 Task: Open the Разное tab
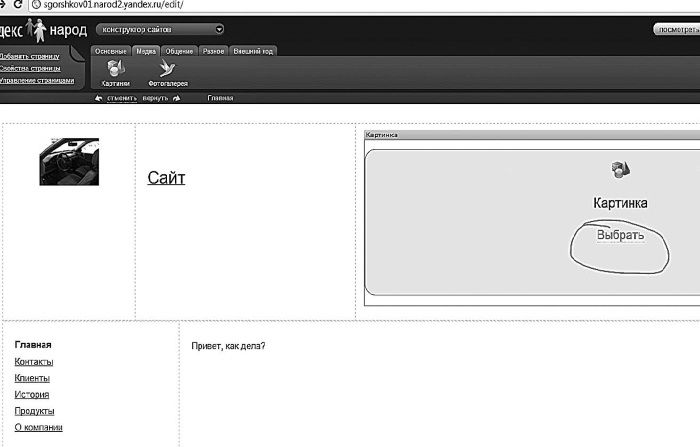213,50
